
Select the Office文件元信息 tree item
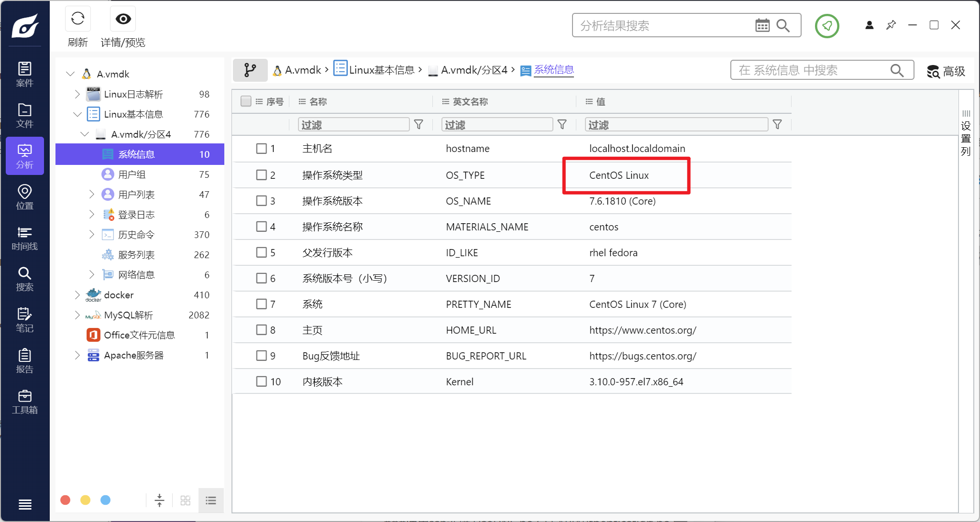tap(140, 335)
